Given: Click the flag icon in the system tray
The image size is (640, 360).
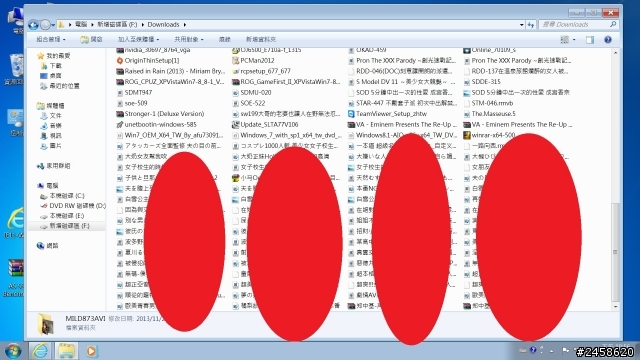Looking at the screenshot, I should coord(565,350).
